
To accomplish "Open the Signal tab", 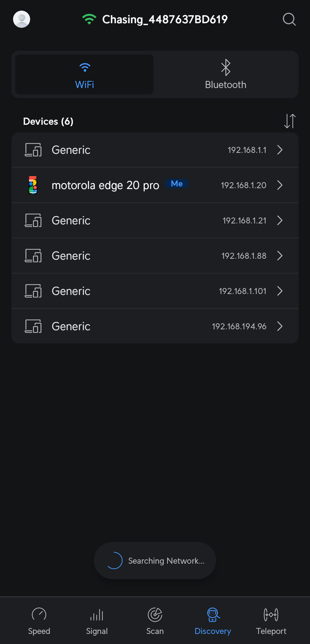I will (x=97, y=621).
